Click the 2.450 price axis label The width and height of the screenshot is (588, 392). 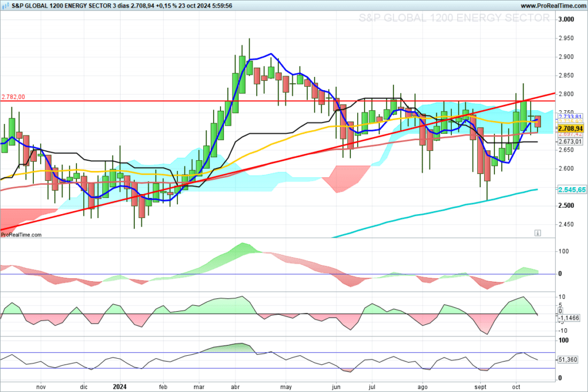pyautogui.click(x=566, y=224)
